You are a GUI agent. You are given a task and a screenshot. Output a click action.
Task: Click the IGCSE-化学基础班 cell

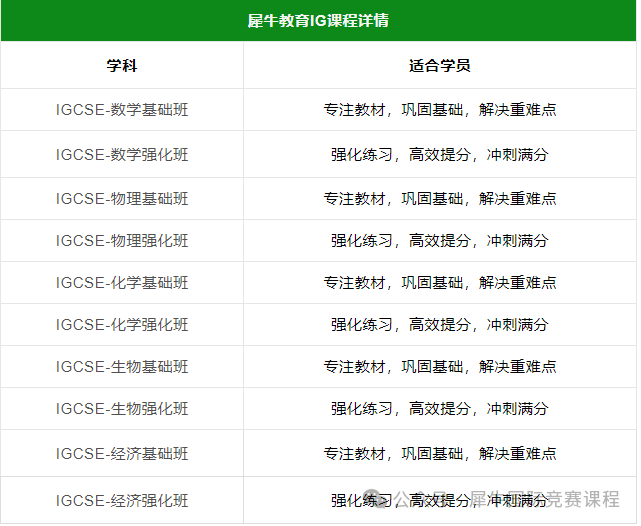pos(122,283)
